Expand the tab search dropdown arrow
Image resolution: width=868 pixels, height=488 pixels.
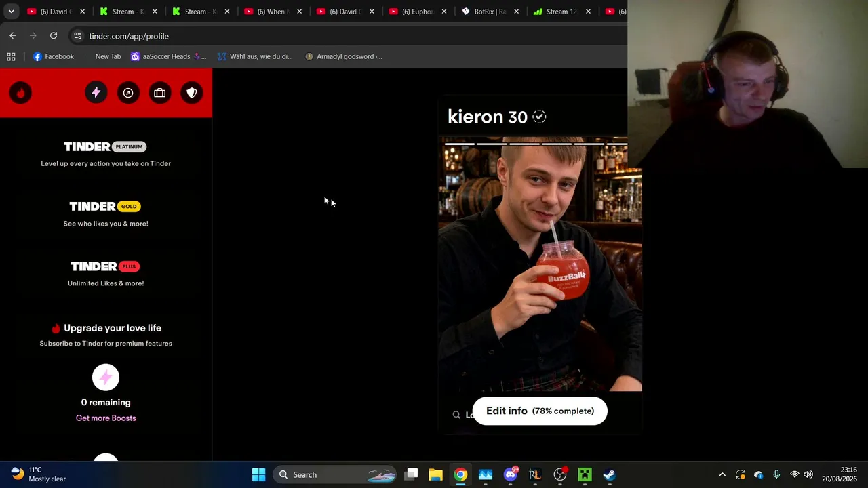11,12
